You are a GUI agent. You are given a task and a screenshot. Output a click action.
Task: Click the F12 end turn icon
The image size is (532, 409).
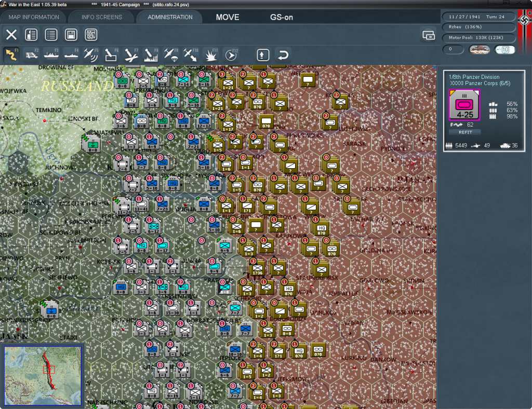click(231, 54)
